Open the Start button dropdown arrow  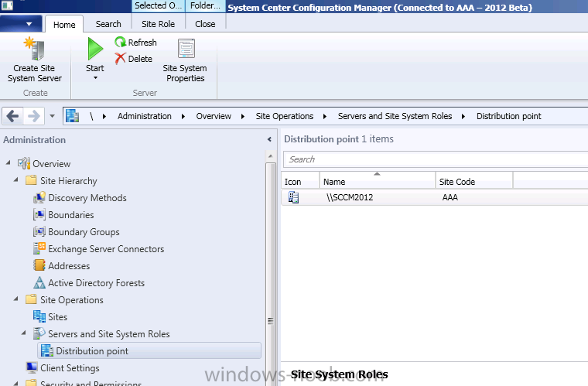click(x=95, y=78)
